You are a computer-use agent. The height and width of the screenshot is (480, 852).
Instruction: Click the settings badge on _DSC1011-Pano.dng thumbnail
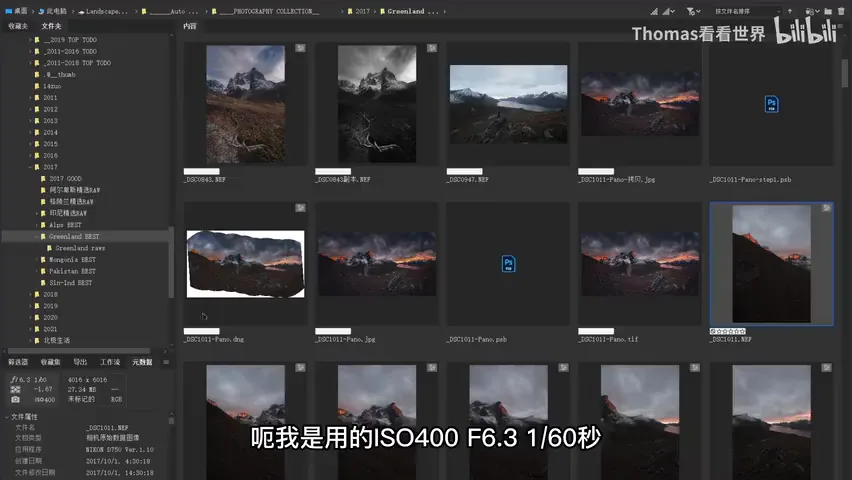[x=300, y=208]
